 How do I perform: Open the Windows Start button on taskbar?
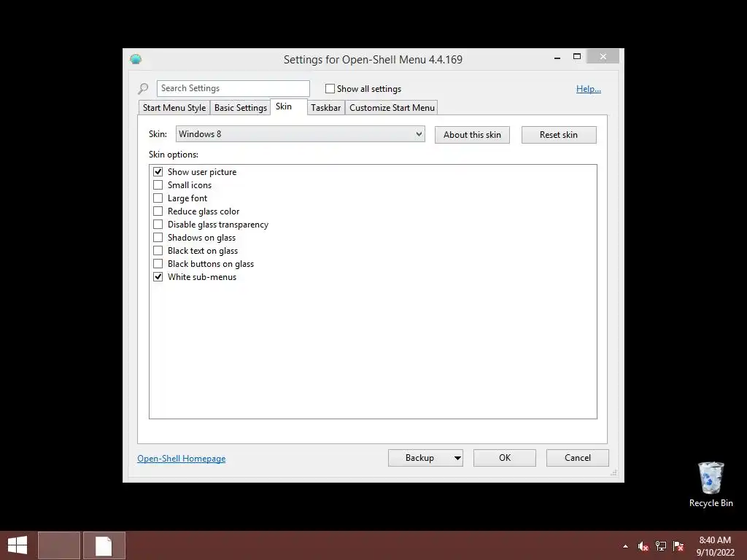coord(18,545)
